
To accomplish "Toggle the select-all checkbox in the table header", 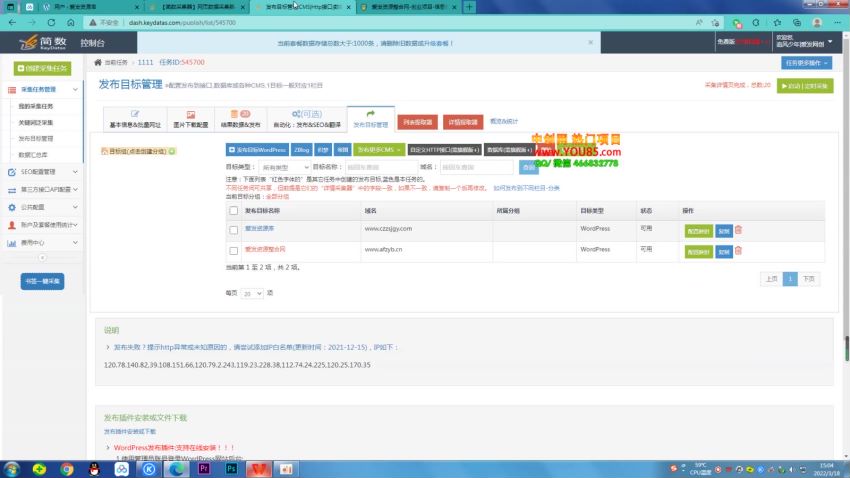I will 234,211.
